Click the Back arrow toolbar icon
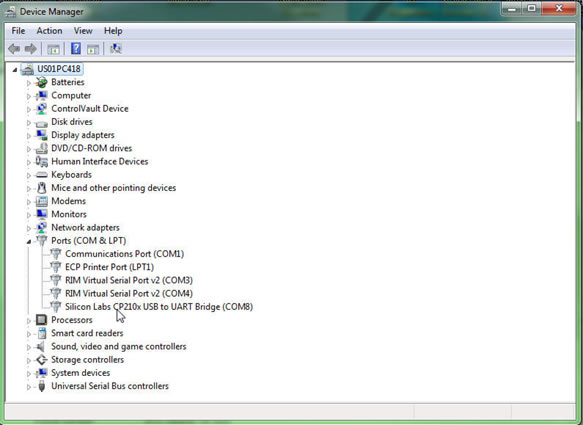 [14, 49]
